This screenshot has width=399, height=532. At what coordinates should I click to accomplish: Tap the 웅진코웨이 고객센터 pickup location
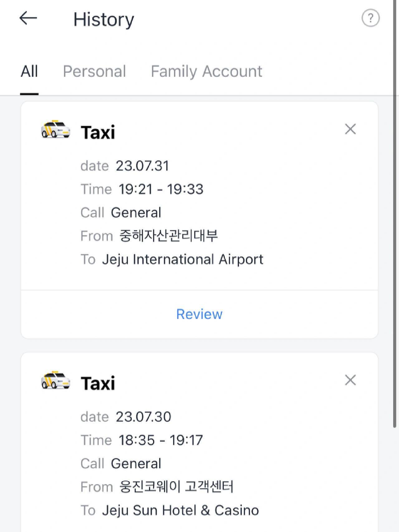[x=176, y=487]
